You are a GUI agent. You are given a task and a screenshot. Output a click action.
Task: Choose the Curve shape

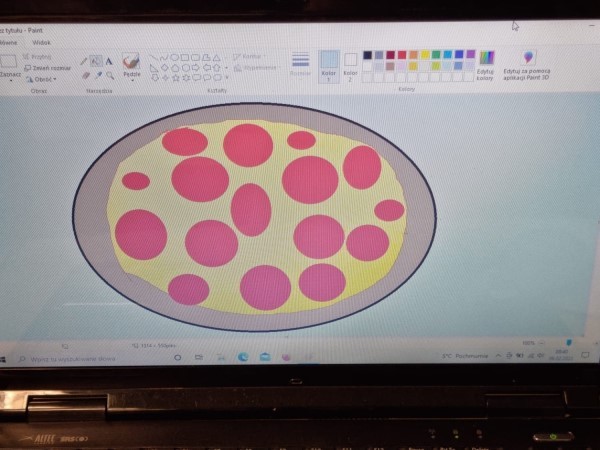pos(164,58)
